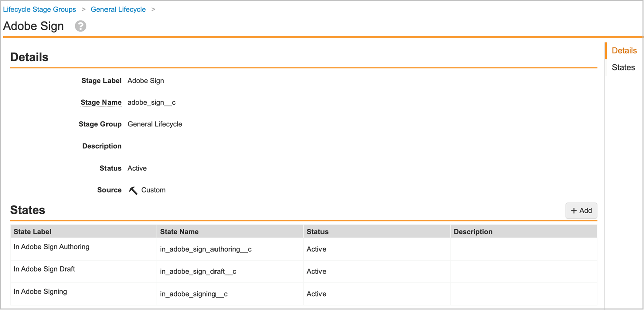Open the In Adobe Signing state row
The height and width of the screenshot is (310, 644).
coord(40,291)
